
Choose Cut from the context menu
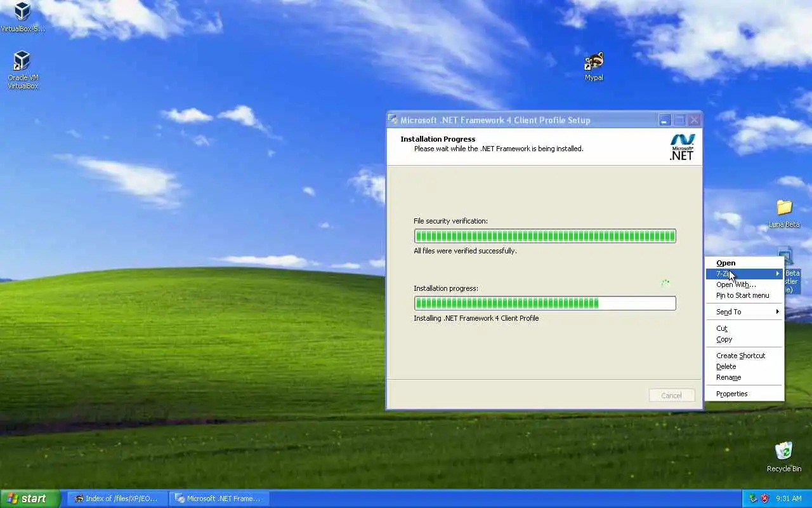click(745, 328)
